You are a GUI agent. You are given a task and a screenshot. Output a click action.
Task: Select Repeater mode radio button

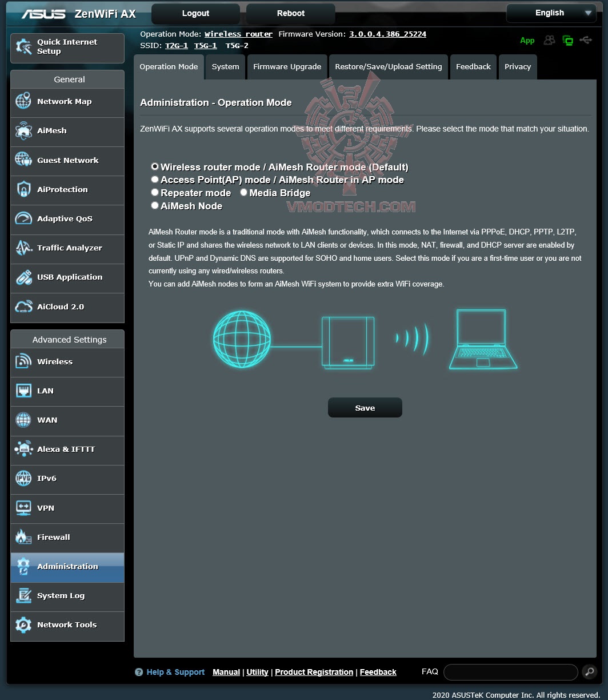click(x=154, y=193)
